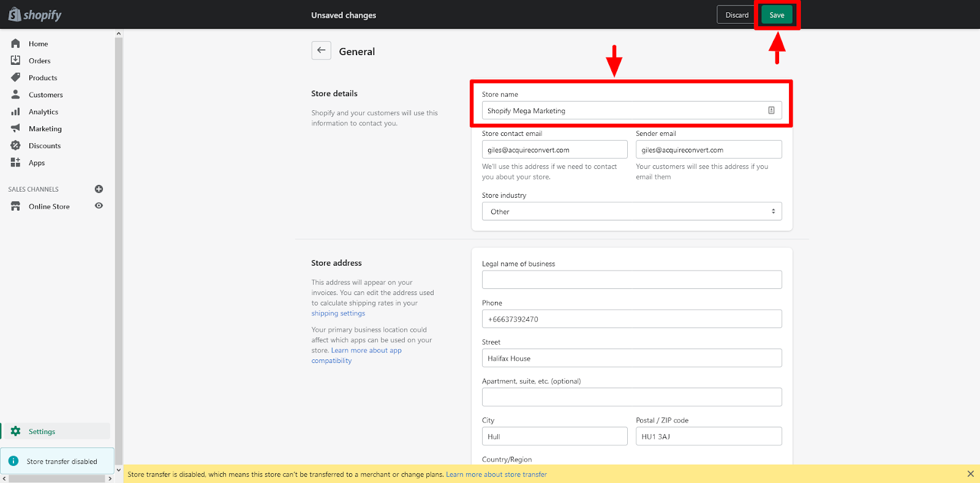This screenshot has width=980, height=483.
Task: Click the autofill icon in Store name field
Action: click(771, 111)
